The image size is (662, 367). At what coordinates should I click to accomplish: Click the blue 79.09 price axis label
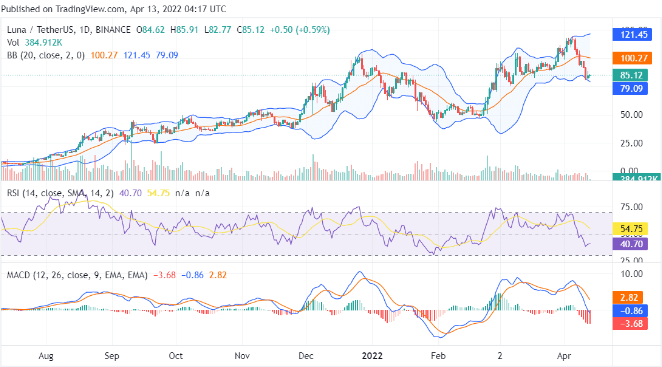point(630,88)
